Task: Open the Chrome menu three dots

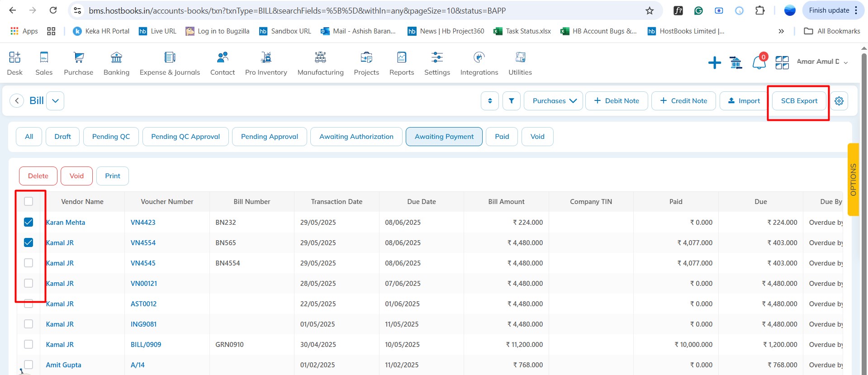Action: [x=856, y=10]
